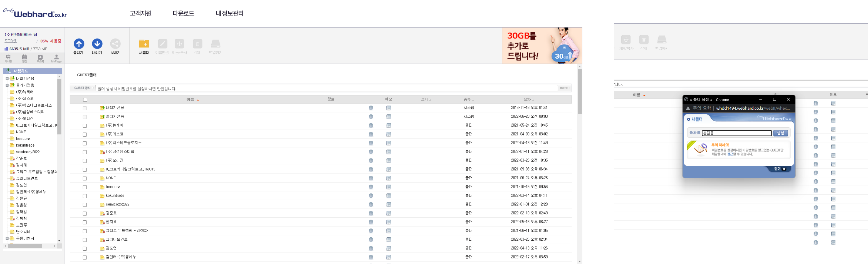Click memo icon for semicozy2022 row

click(x=389, y=205)
